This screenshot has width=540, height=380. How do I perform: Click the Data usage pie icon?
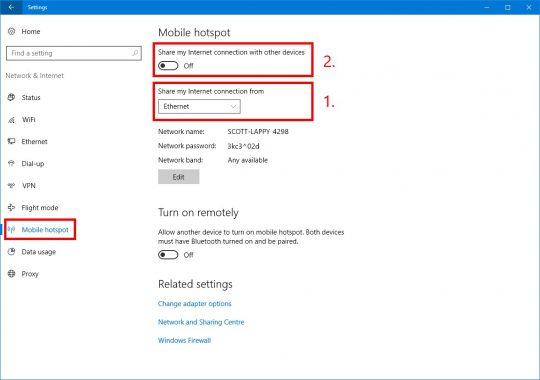coord(11,251)
